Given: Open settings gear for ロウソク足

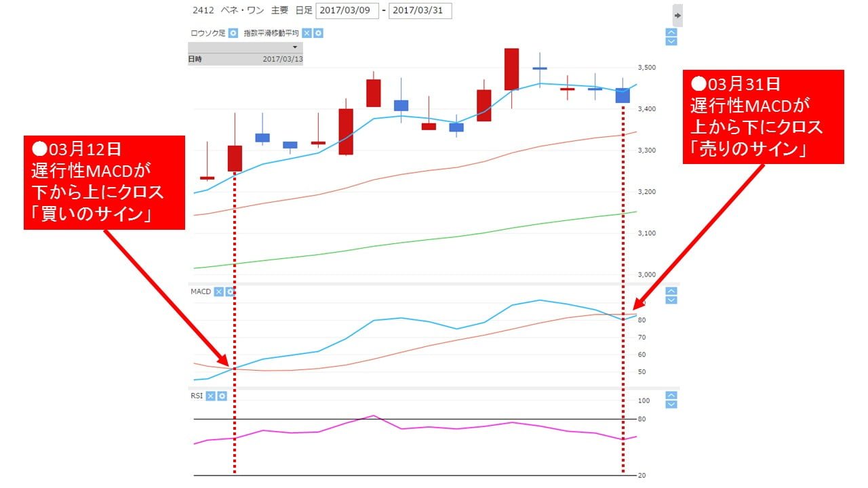Looking at the screenshot, I should [x=233, y=33].
